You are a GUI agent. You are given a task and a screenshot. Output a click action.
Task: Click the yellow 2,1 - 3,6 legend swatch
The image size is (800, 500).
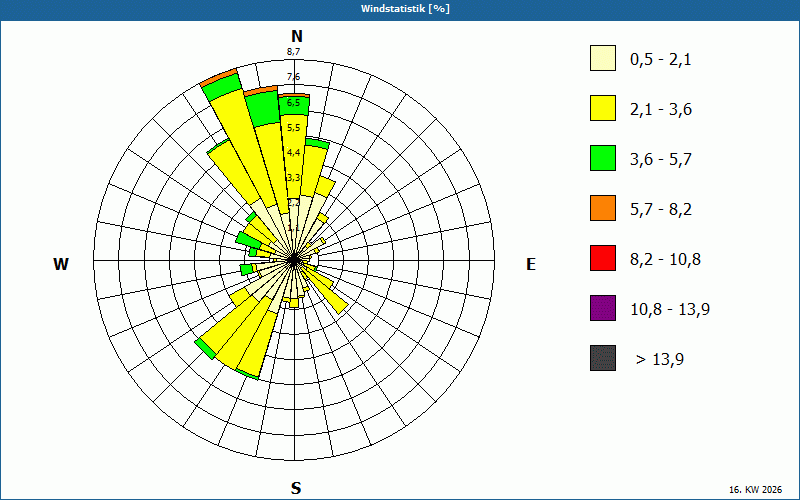coord(603,108)
